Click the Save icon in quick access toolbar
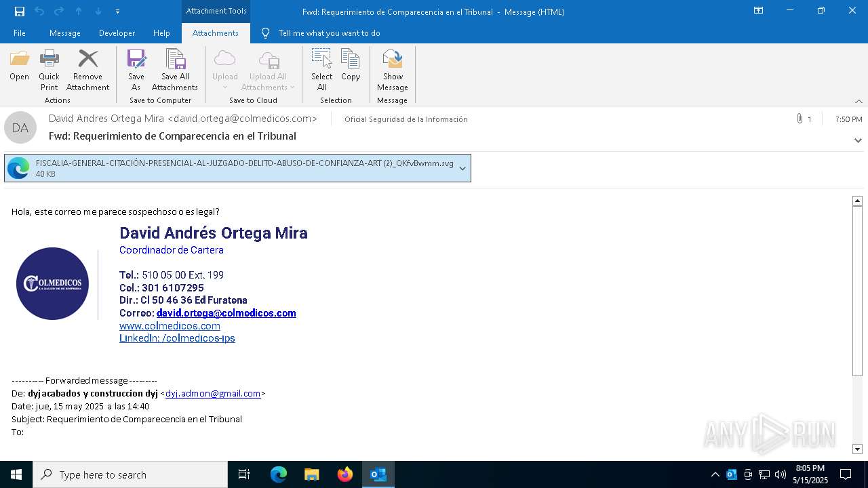This screenshot has height=488, width=868. (20, 12)
